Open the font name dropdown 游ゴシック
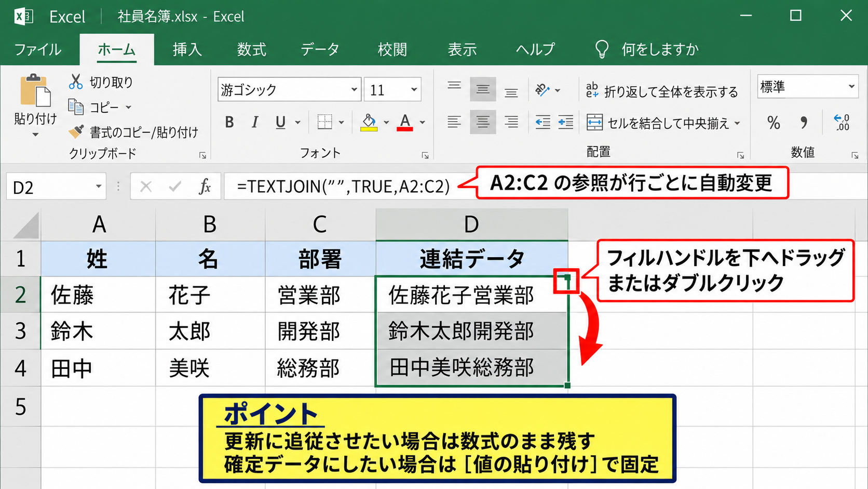This screenshot has height=489, width=868. 354,89
